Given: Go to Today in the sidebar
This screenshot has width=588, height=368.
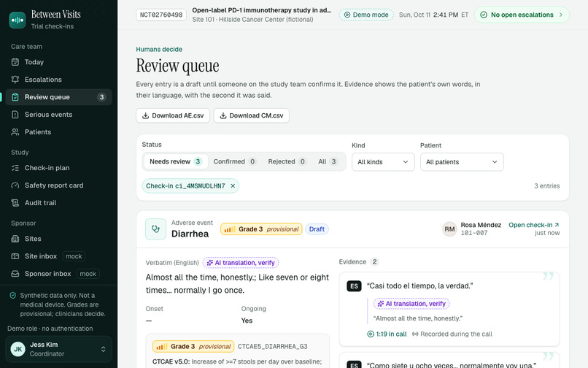Looking at the screenshot, I should click(x=58, y=62).
